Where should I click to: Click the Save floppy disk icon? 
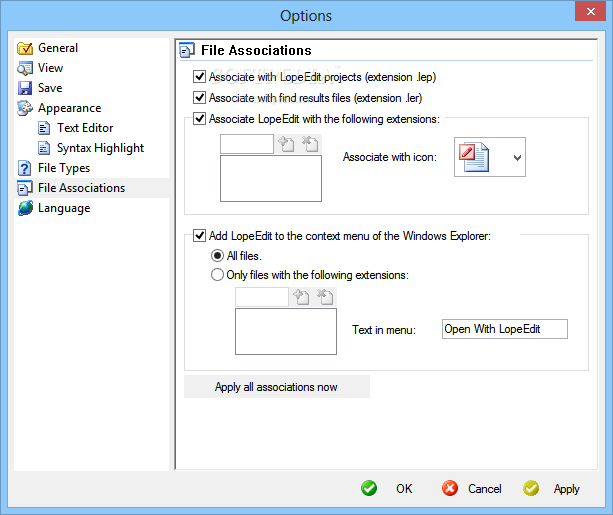[25, 88]
